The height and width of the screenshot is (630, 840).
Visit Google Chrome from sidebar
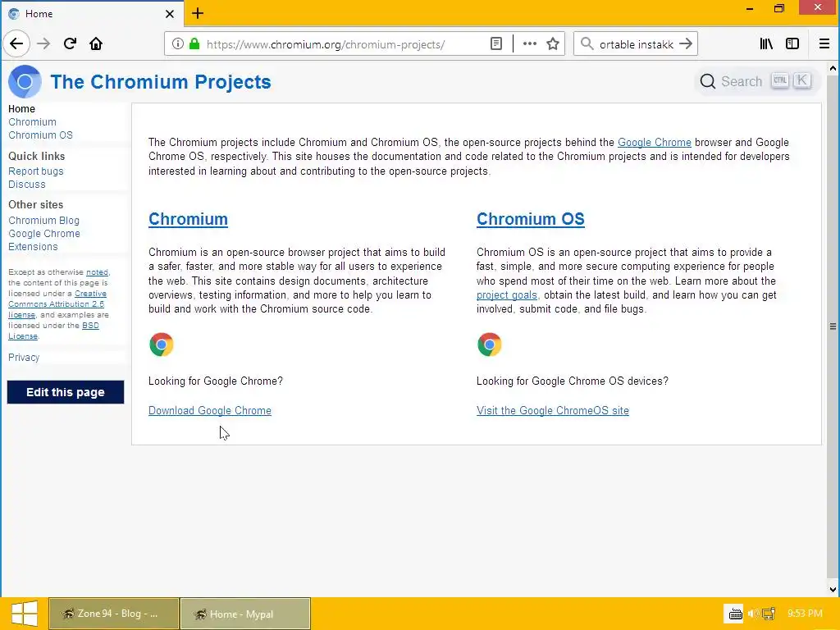point(44,234)
